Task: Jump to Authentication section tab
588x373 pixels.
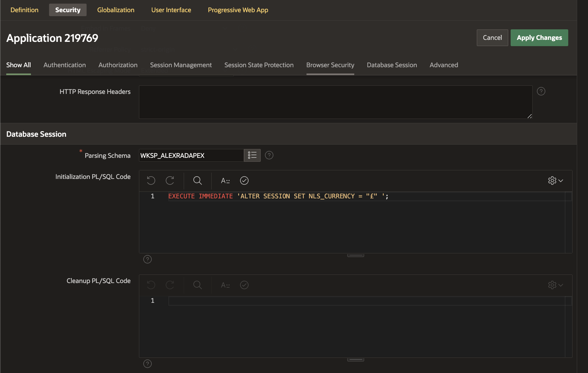Action: (65, 65)
